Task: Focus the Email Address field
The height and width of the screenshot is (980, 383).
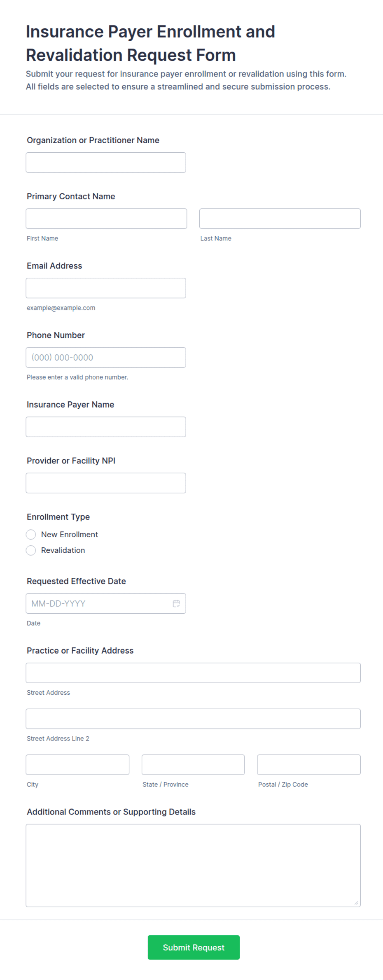Action: 106,288
